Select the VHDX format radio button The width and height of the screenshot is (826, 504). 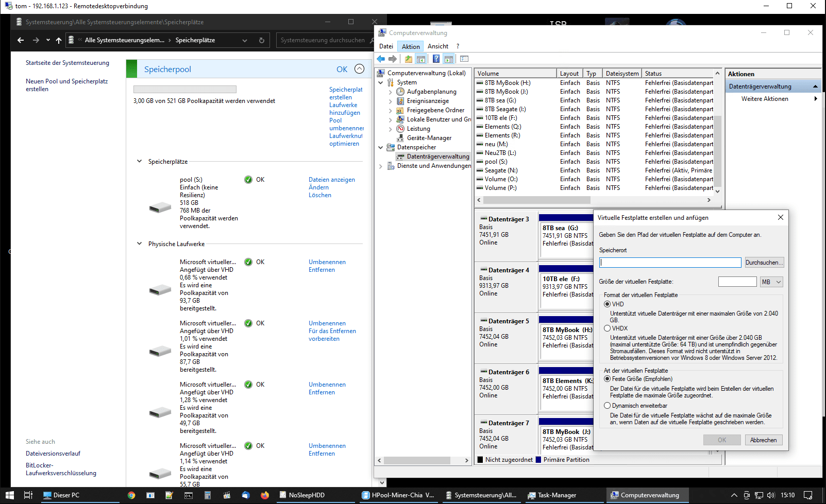pyautogui.click(x=607, y=328)
